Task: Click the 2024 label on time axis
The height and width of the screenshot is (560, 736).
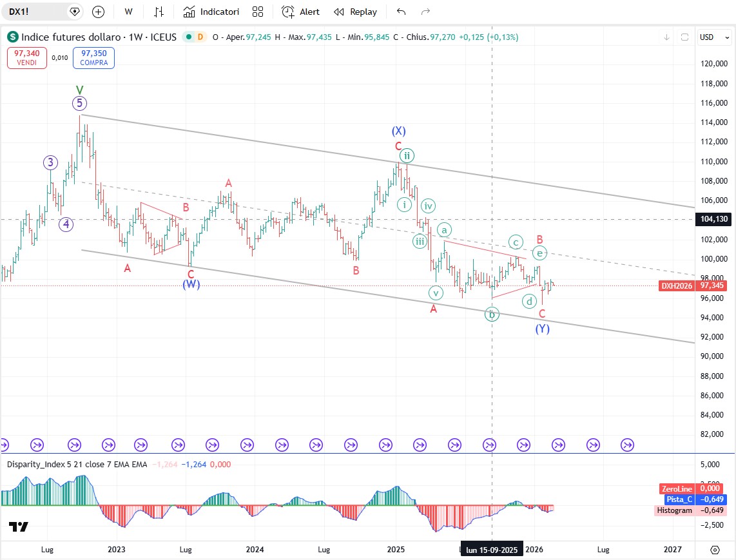Action: click(255, 549)
